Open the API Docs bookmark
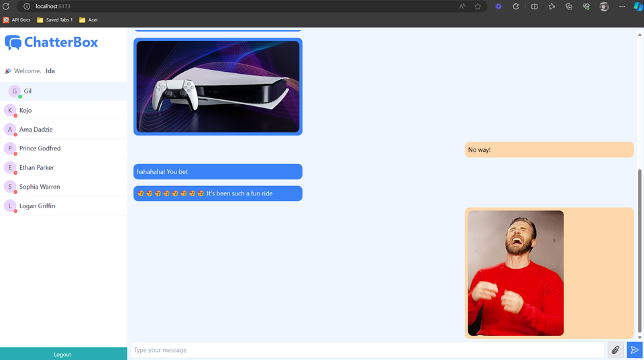The width and height of the screenshot is (644, 360). (17, 19)
